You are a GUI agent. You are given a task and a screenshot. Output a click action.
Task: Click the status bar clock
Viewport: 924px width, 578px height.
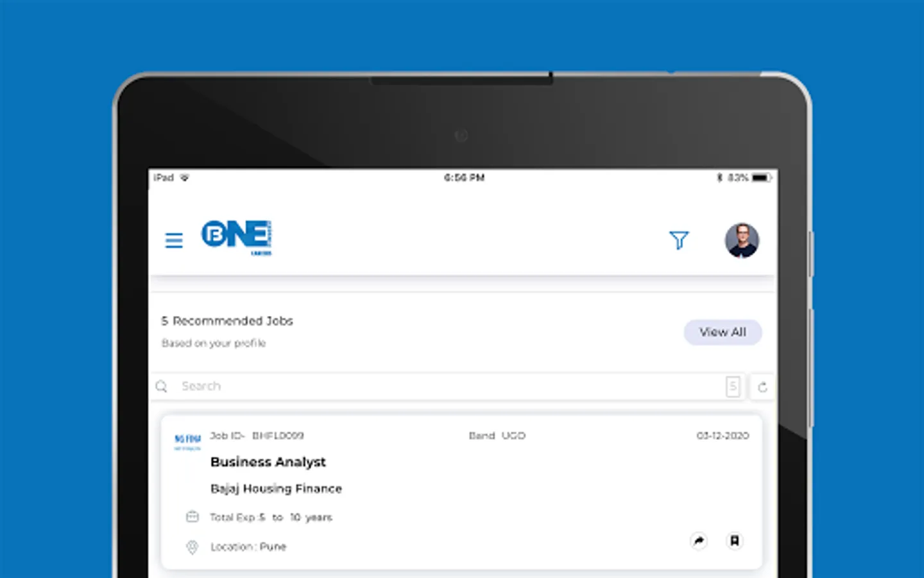(x=464, y=177)
